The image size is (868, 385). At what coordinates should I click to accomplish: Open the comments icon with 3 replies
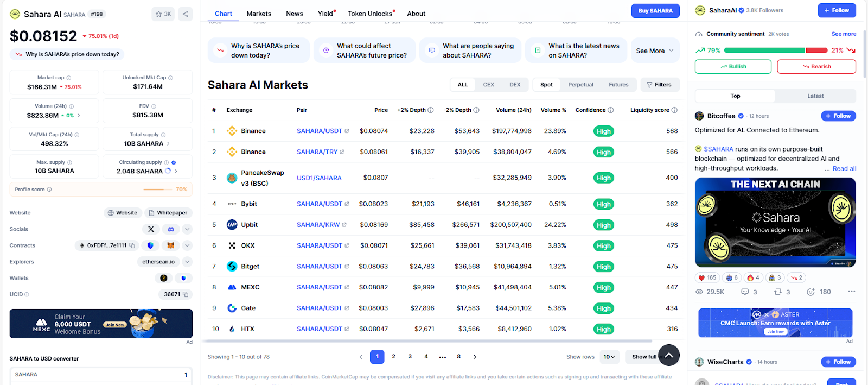point(745,292)
